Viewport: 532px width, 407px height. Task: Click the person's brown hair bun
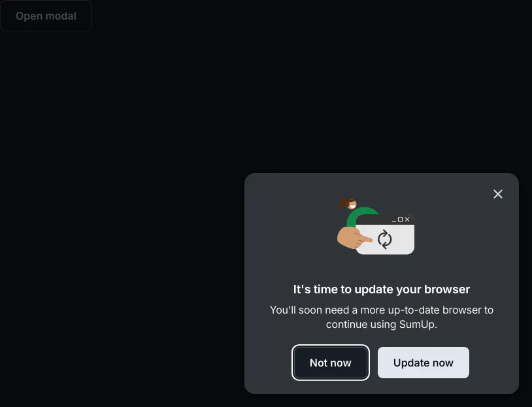343,204
